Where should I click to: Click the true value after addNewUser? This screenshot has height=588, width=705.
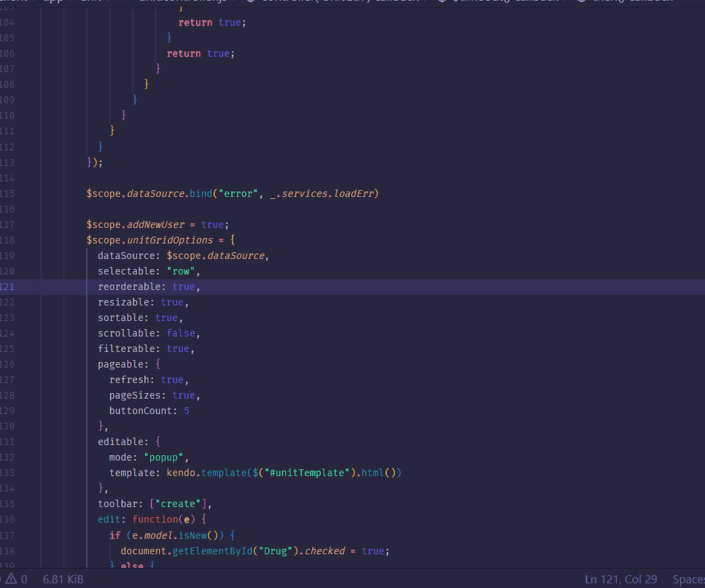(x=212, y=224)
